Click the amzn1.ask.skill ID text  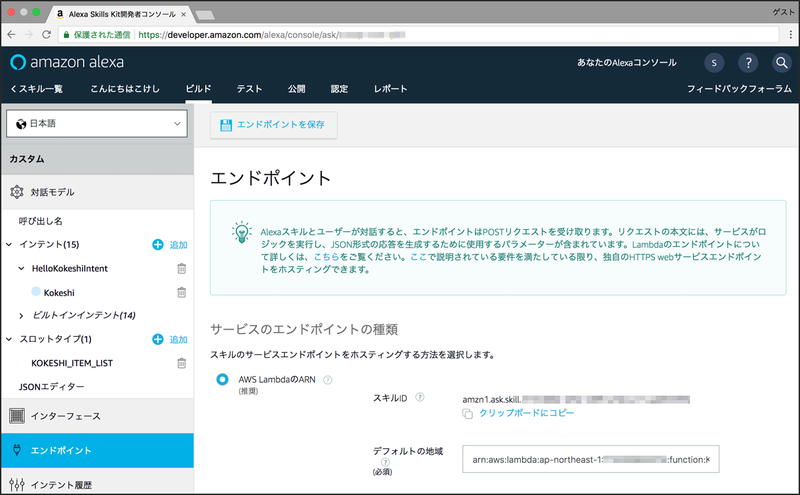(x=576, y=399)
